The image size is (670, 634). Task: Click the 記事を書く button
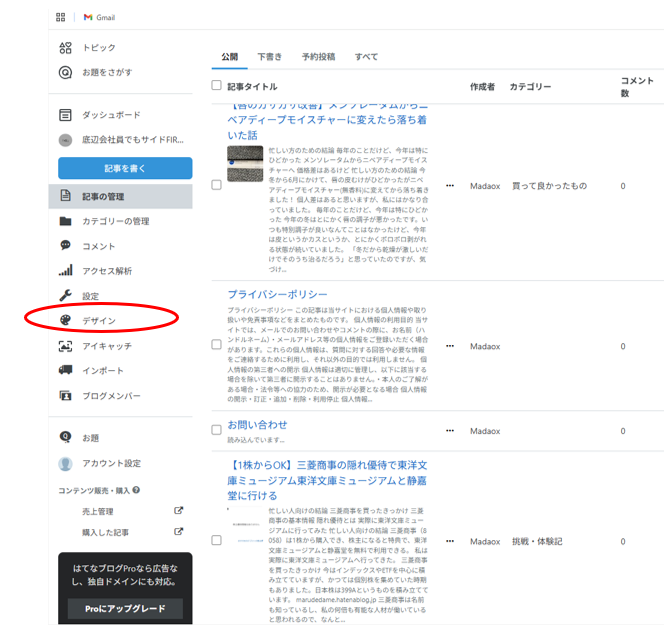click(125, 168)
